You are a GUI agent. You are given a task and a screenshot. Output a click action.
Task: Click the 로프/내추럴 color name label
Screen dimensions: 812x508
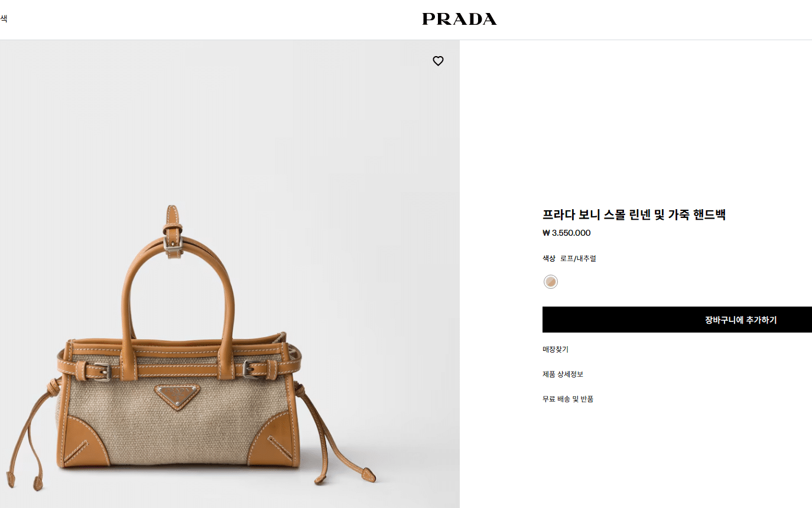(x=578, y=258)
